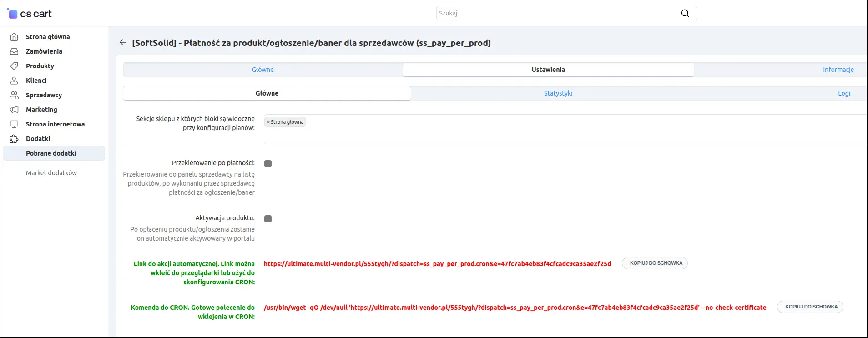Screen dimensions: 868x338
Task: Click the Produkty tag icon
Action: [x=14, y=66]
